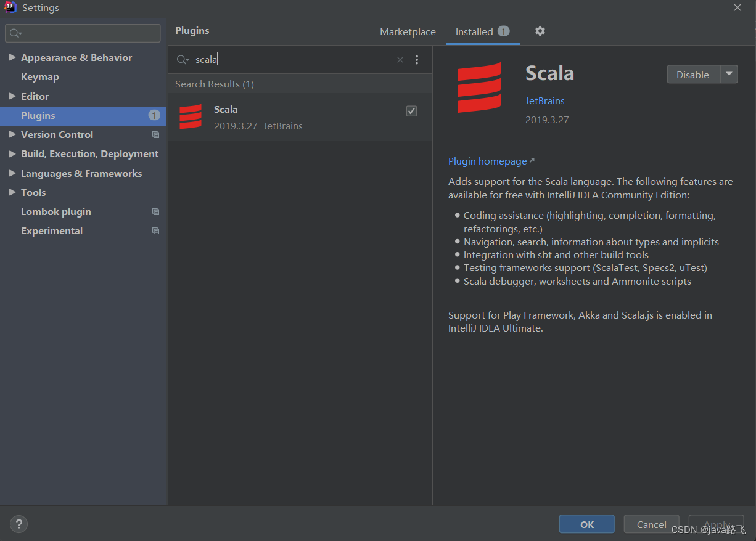Close the Settings dialog window
Screen dimensions: 756x541
coord(738,7)
